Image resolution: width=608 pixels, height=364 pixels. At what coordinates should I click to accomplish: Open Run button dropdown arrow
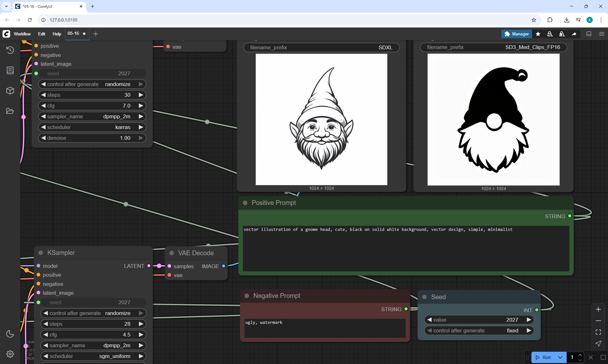tap(560, 357)
